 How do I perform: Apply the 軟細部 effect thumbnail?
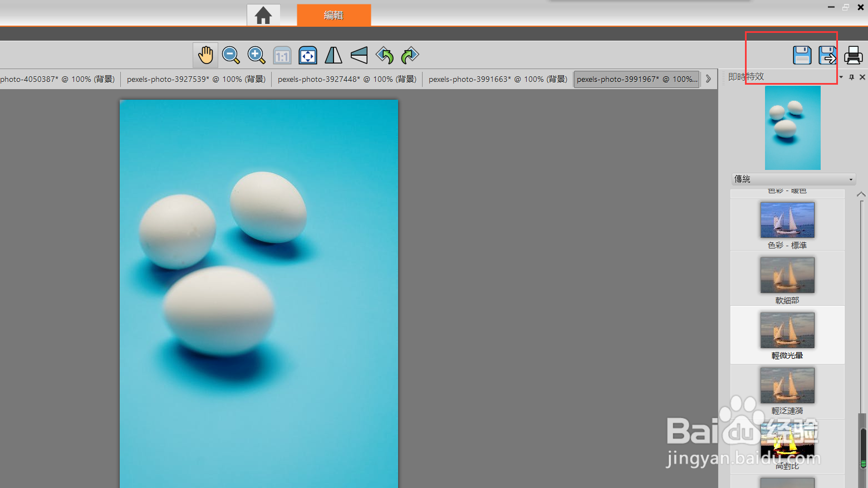coord(787,275)
